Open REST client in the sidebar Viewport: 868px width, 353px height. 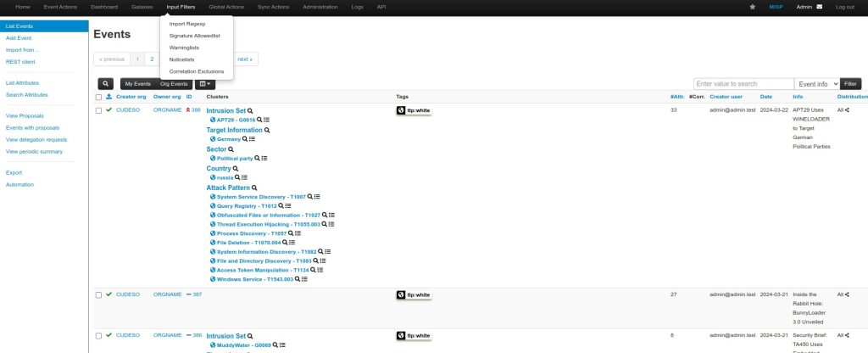pyautogui.click(x=20, y=62)
